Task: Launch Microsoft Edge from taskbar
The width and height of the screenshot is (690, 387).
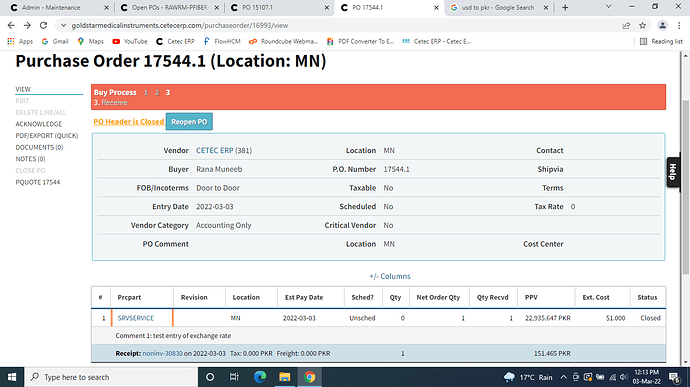Action: tap(260, 377)
